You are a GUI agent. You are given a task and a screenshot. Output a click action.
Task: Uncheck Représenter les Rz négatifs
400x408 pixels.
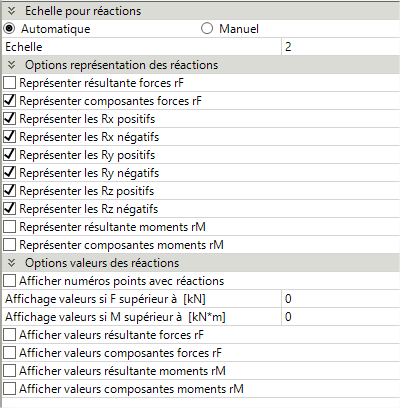click(x=9, y=209)
